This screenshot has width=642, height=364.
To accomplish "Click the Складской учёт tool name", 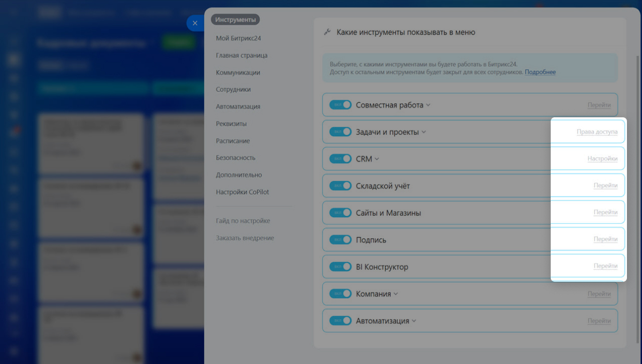I will coord(383,186).
